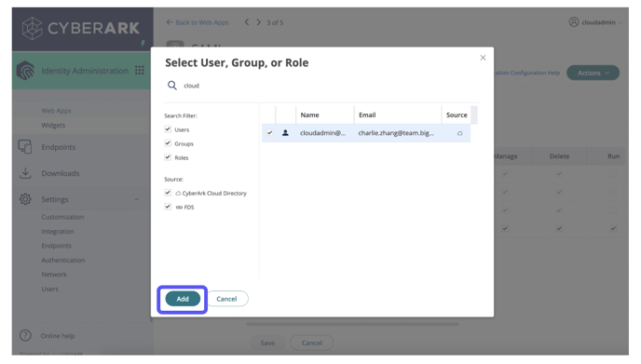
Task: Toggle the Roles search filter checkbox
Action: [168, 157]
